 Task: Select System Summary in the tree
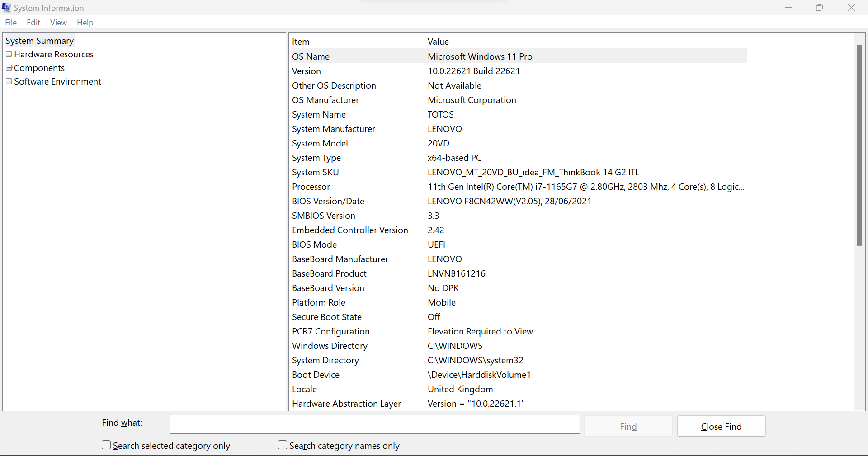click(39, 41)
